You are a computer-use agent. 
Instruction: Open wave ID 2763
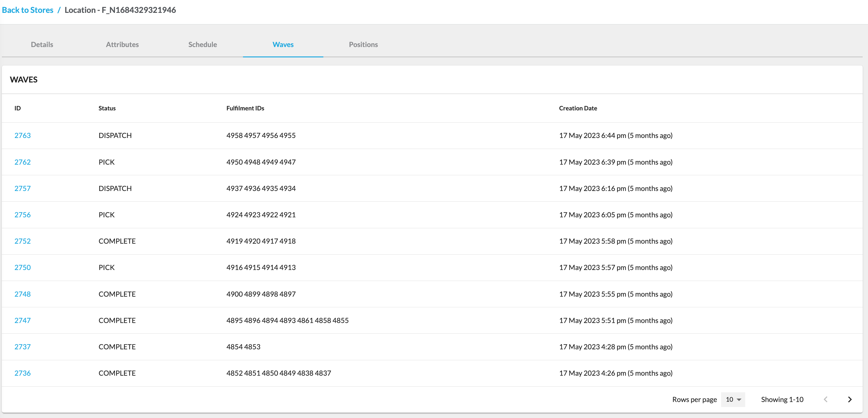(x=22, y=135)
